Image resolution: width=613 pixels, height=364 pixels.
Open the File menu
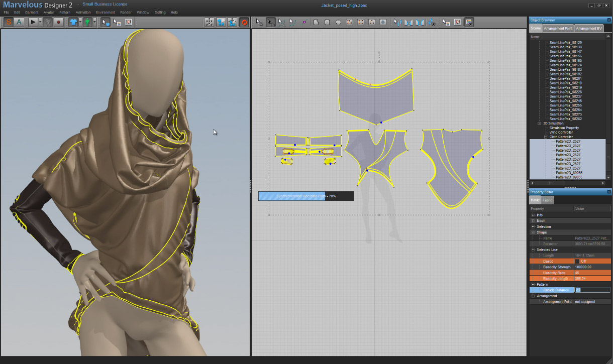pos(7,12)
